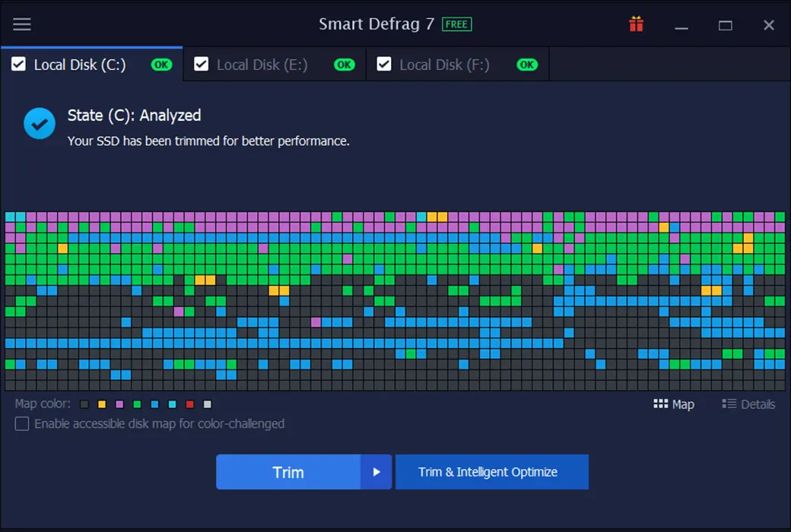Maximize the Smart Defrag window

pyautogui.click(x=726, y=25)
